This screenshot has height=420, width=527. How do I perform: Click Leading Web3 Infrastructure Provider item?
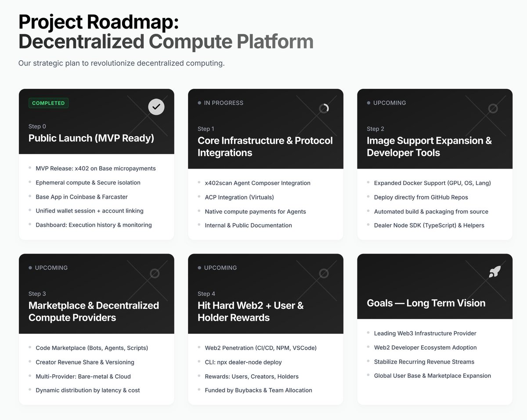click(x=425, y=333)
